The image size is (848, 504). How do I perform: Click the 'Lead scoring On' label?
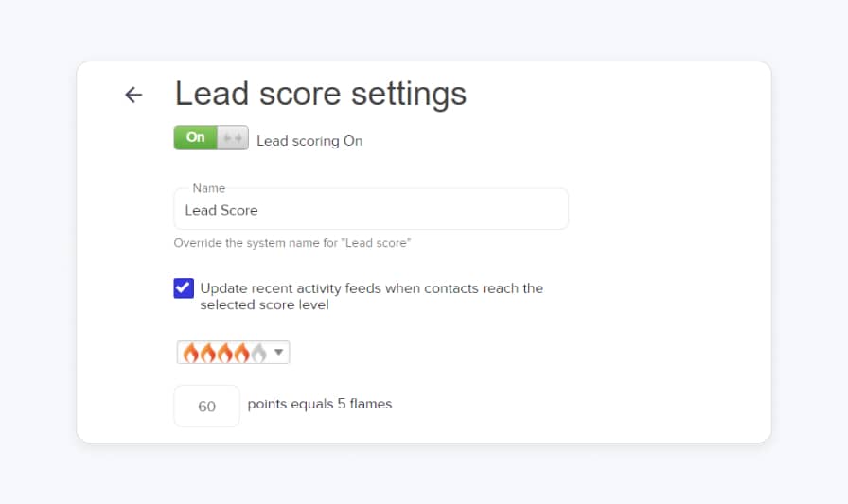[x=309, y=141]
